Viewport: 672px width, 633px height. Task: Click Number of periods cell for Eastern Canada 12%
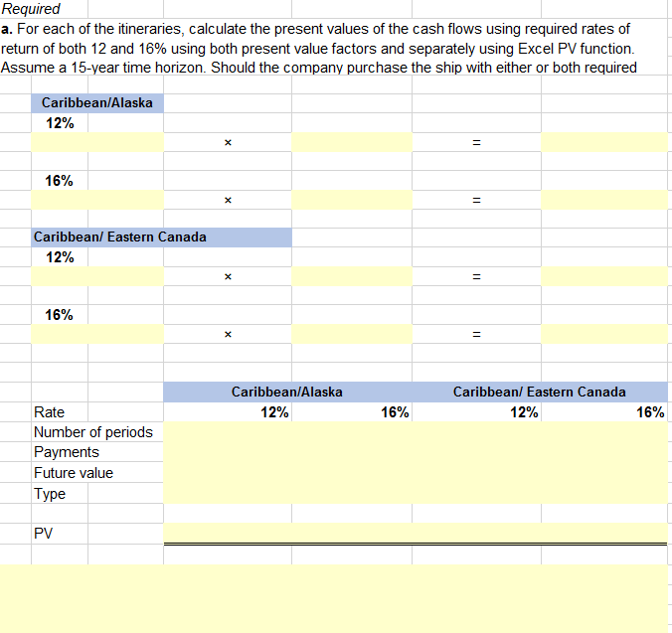476,431
